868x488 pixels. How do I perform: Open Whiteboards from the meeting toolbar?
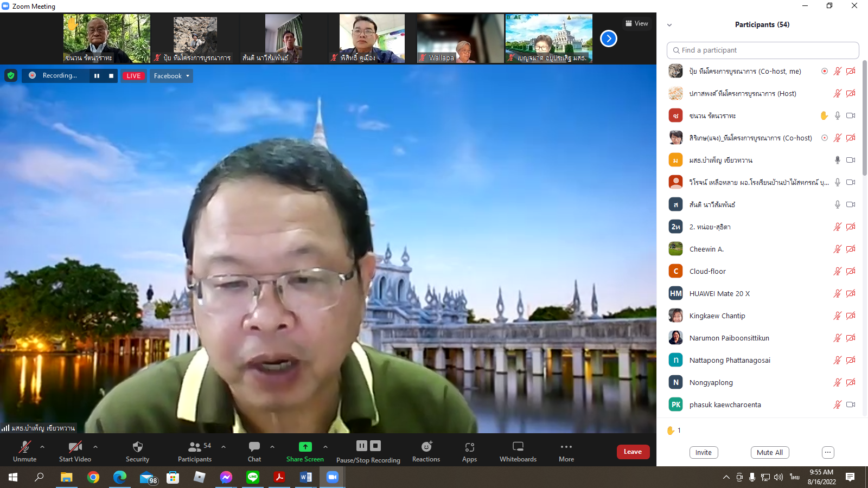pyautogui.click(x=518, y=447)
